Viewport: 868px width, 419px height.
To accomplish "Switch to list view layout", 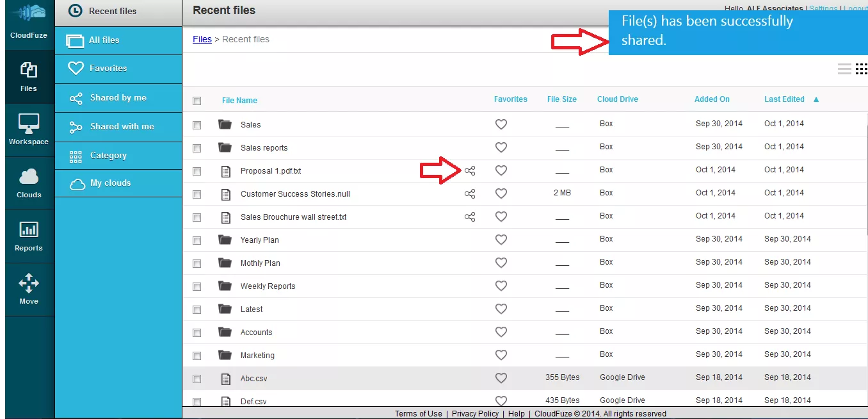I will tap(844, 69).
